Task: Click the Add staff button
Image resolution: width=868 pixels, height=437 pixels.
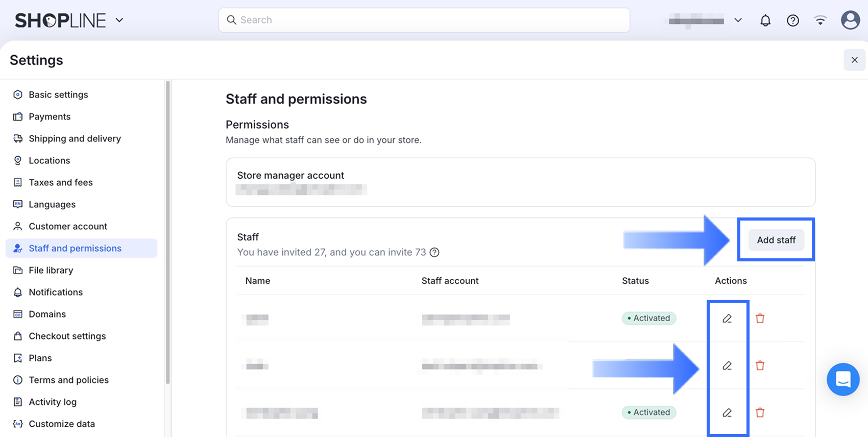Action: (x=776, y=240)
